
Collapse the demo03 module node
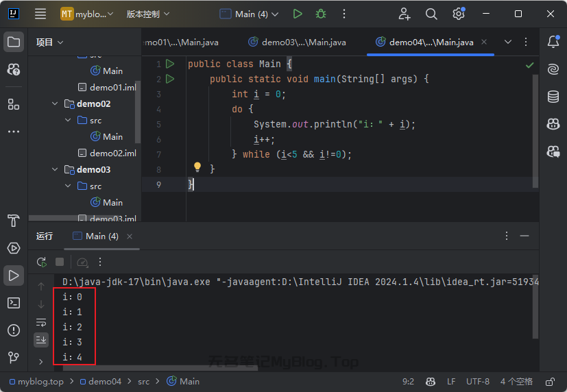pos(55,169)
